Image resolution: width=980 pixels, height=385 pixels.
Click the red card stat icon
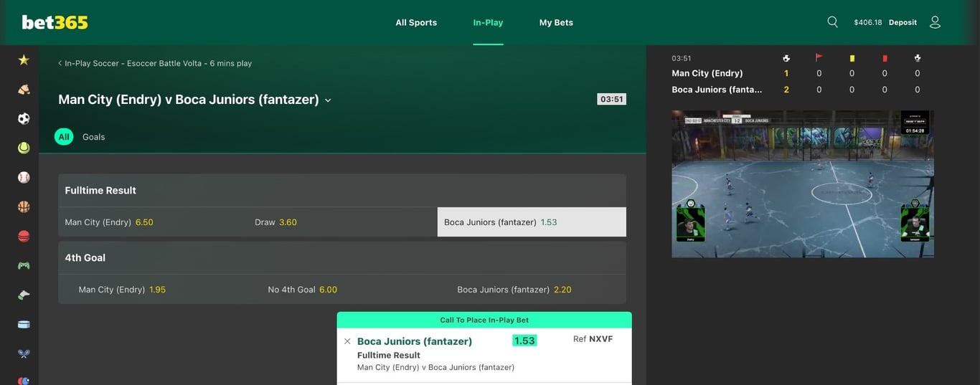tap(885, 58)
